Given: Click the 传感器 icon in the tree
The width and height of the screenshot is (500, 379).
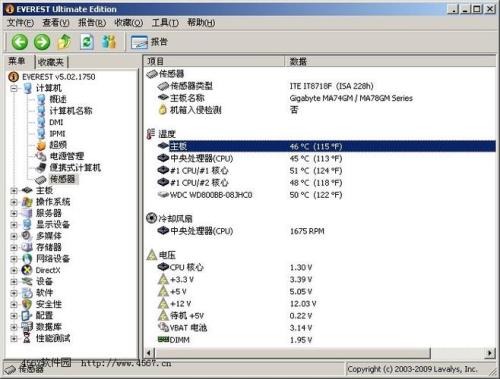Looking at the screenshot, I should 41,179.
